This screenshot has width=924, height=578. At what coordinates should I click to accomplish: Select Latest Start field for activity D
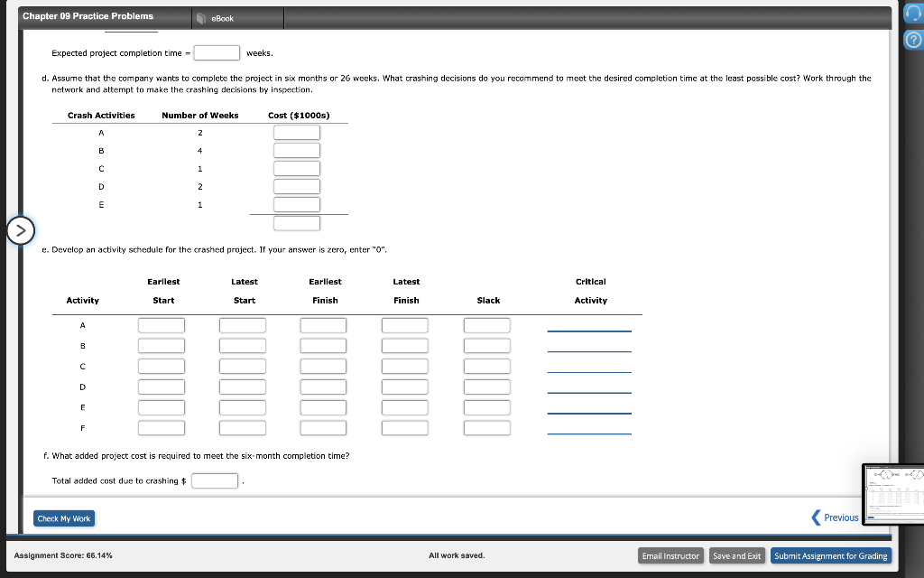pos(242,387)
